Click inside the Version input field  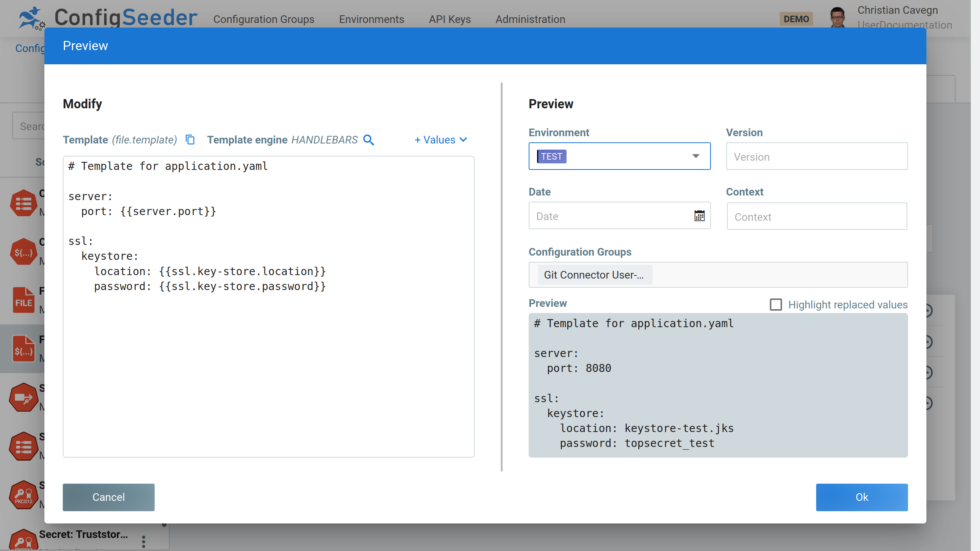coord(816,156)
